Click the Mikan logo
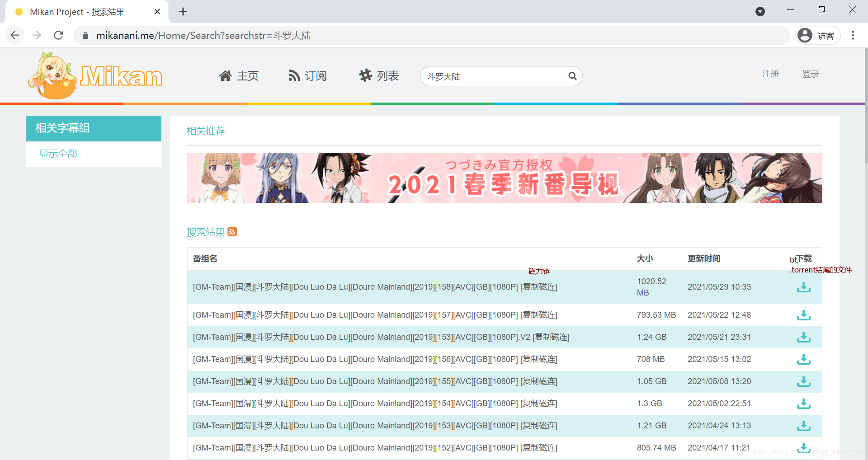This screenshot has width=868, height=460. [x=95, y=75]
